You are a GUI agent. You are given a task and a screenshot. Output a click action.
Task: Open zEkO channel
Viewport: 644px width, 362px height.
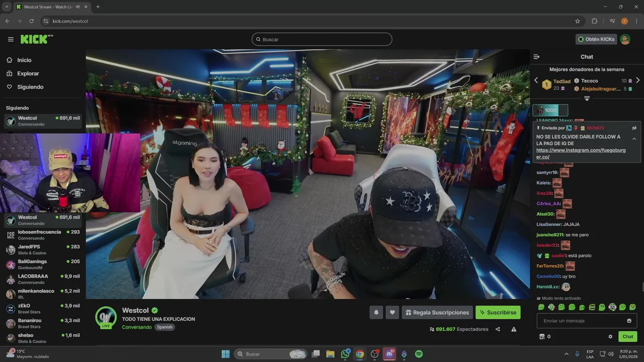click(43, 308)
